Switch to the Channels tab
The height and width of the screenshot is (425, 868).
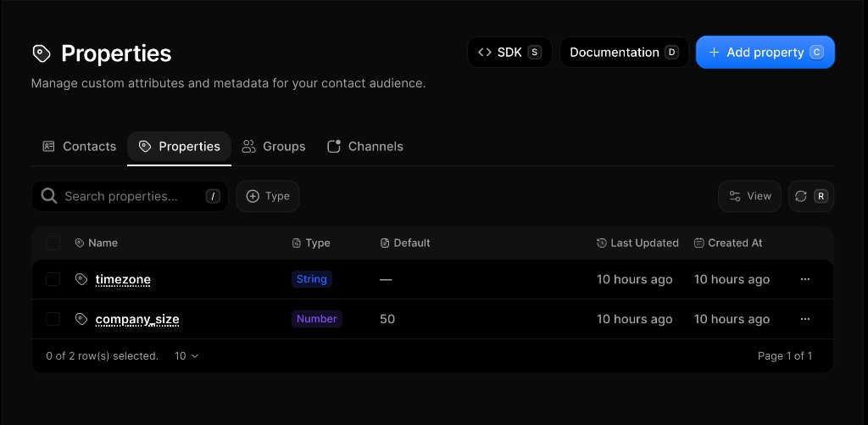pos(365,146)
